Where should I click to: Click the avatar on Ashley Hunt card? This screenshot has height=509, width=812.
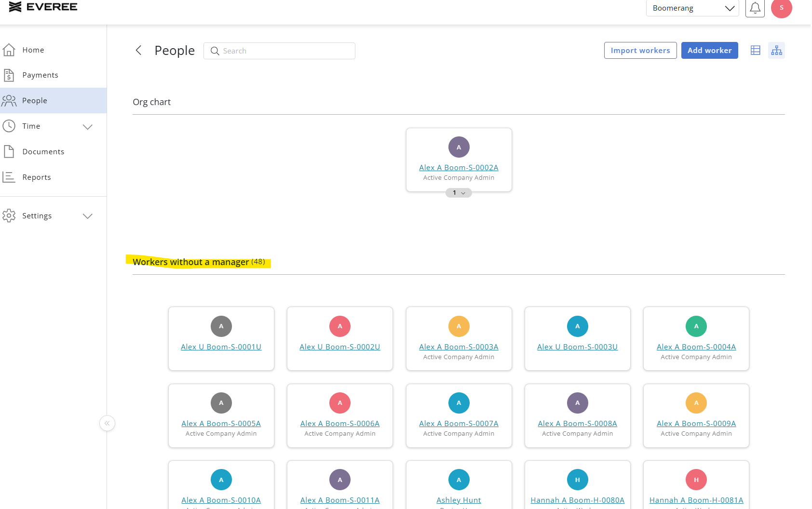point(459,480)
